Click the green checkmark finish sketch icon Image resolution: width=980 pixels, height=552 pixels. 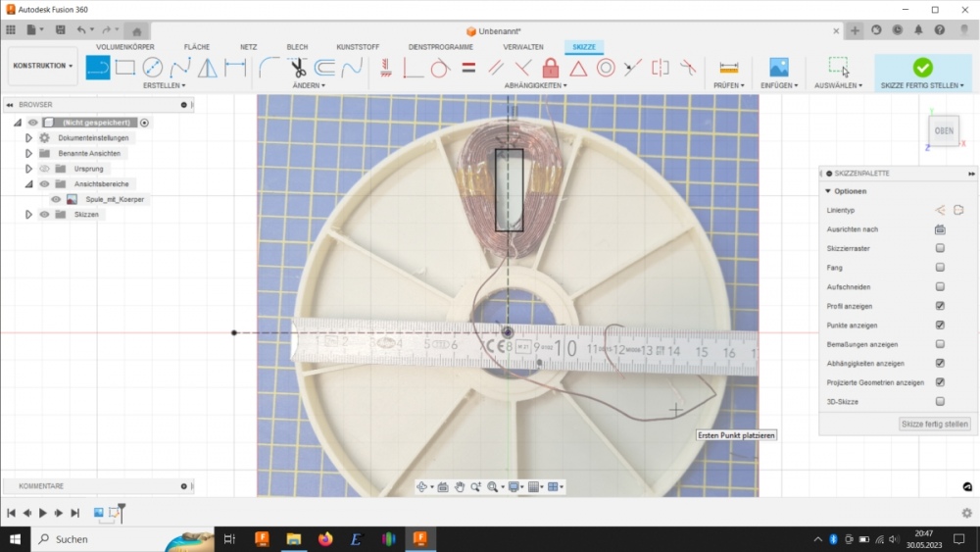tap(922, 67)
